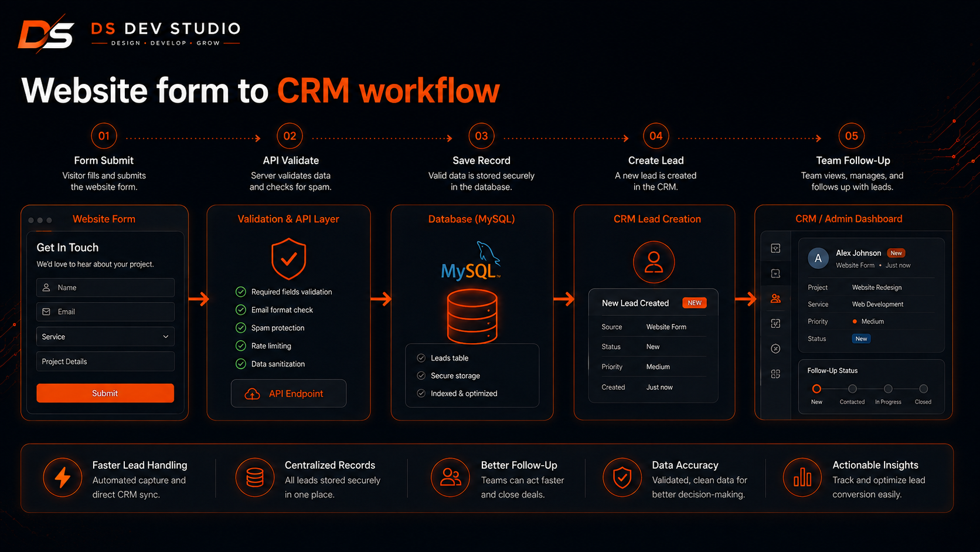980x552 pixels.
Task: Click the blue New status badge in dashboard
Action: tap(861, 338)
